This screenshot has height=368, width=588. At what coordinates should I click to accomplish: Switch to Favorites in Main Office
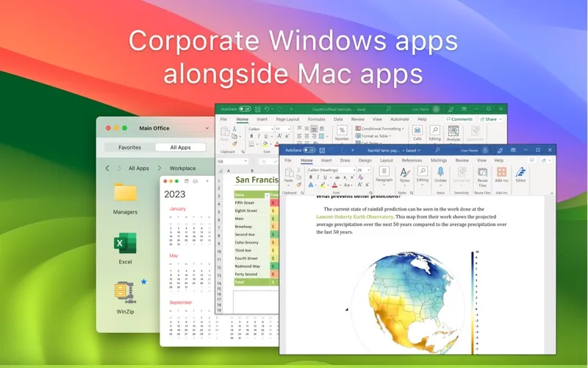coord(130,147)
